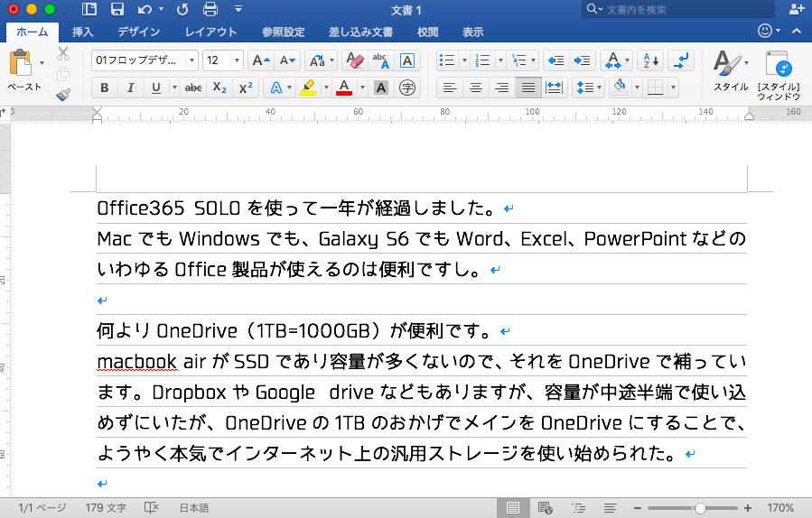The image size is (812, 518).
Task: Expand borders dropdown arrow
Action: point(673,88)
